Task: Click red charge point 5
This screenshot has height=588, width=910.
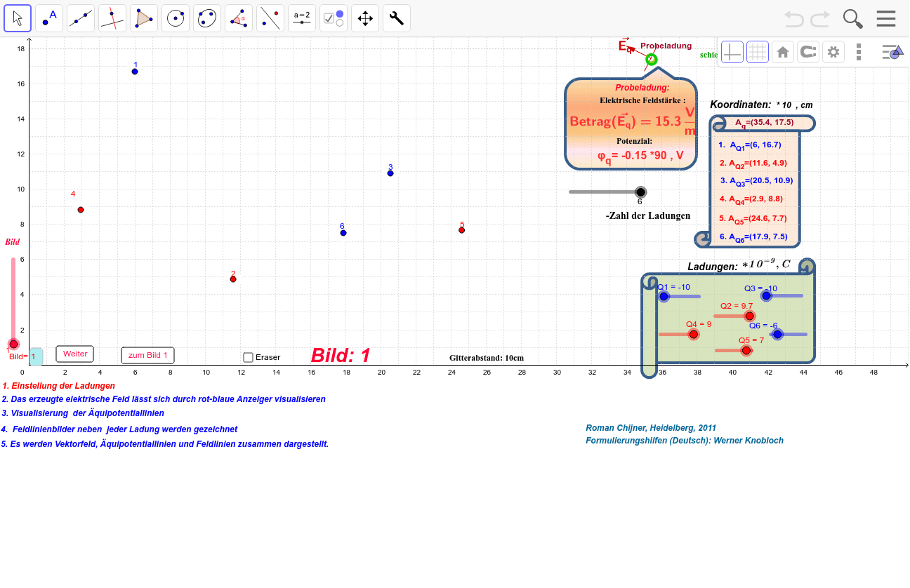Action: (461, 230)
